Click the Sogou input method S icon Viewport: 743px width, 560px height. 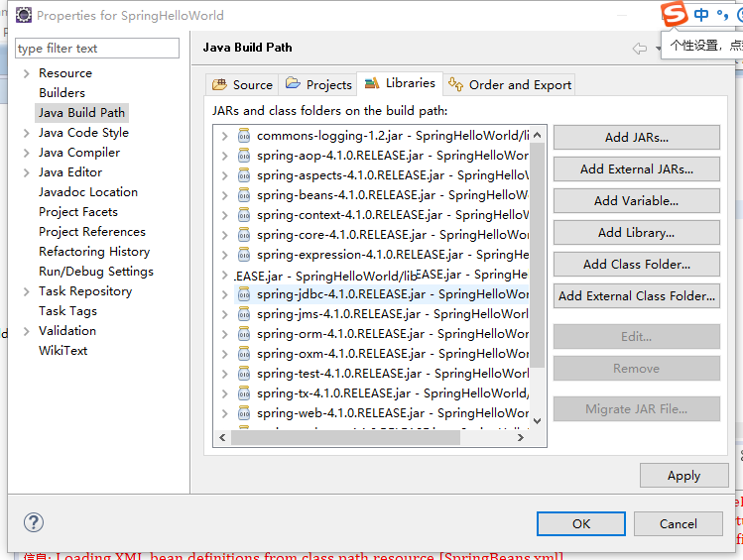674,14
